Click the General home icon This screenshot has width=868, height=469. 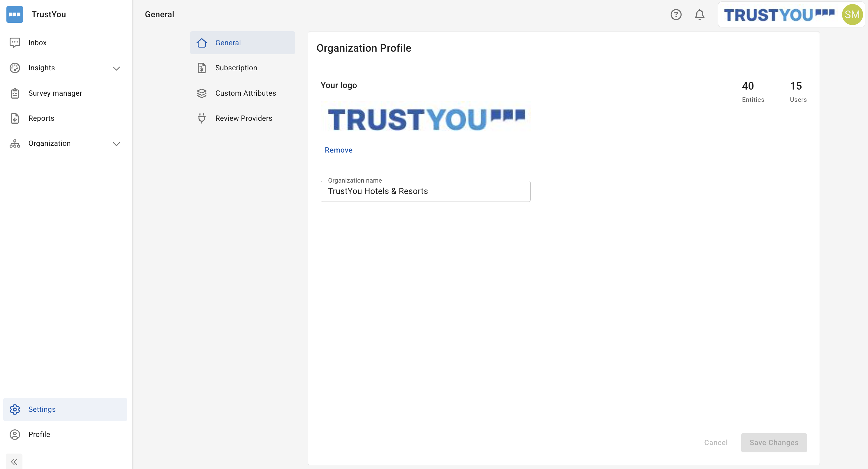(202, 43)
